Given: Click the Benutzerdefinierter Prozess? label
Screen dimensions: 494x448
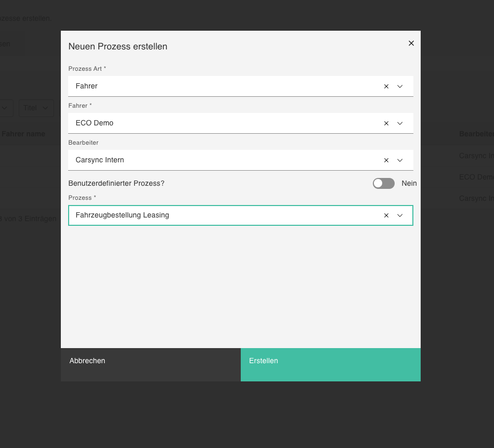Looking at the screenshot, I should [116, 183].
